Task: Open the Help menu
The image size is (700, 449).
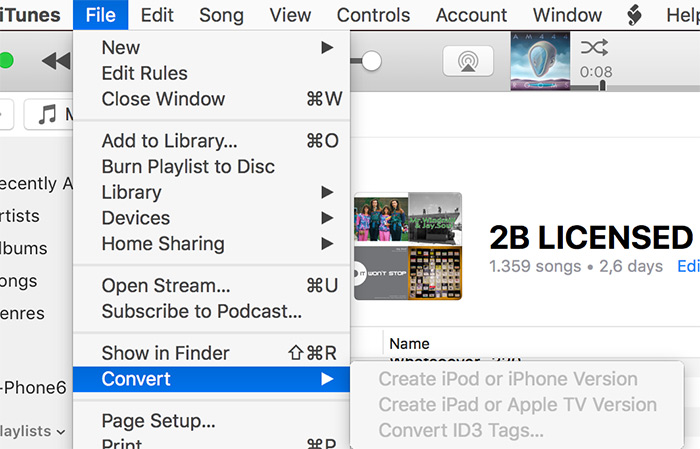Action: tap(683, 15)
